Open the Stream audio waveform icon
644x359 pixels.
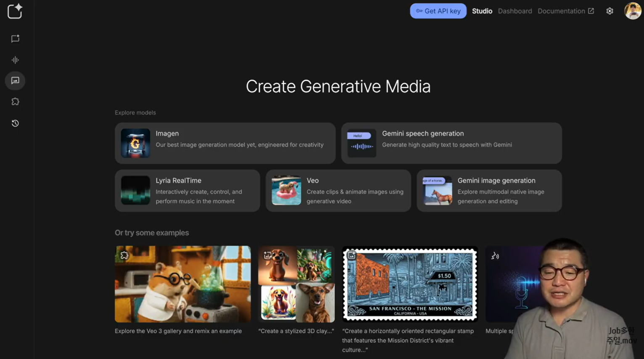15,60
